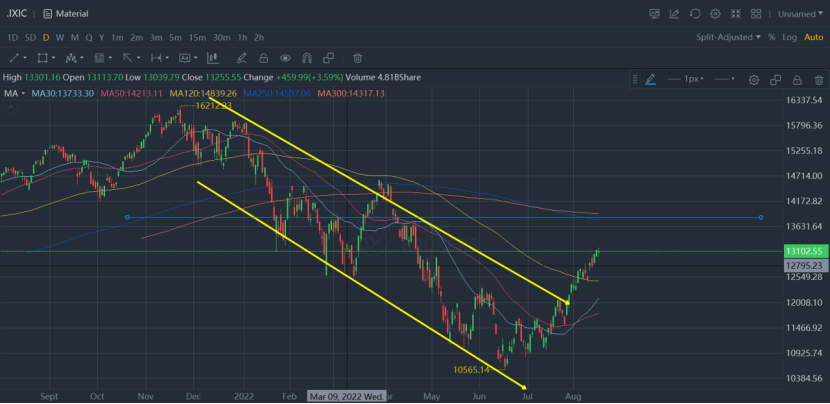Select the rectangle shape drawing tool
This screenshot has height=404, width=830.
click(42, 58)
